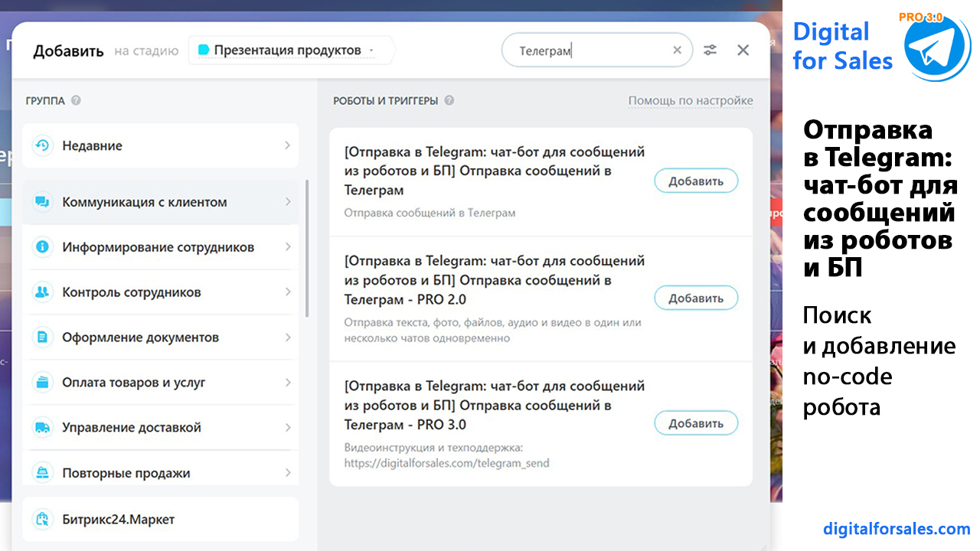This screenshot has height=551, width=980.
Task: Add the Телеграм PRO 2.0 robot
Action: click(x=696, y=298)
